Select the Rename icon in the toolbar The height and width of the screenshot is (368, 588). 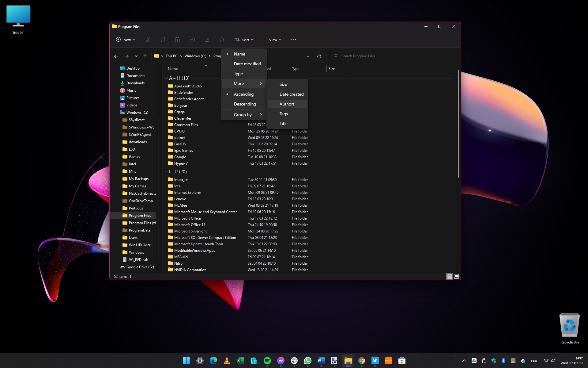[192, 40]
